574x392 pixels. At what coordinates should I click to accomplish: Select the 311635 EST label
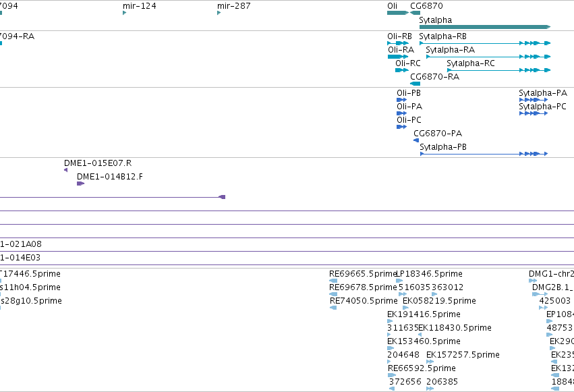[403, 328]
